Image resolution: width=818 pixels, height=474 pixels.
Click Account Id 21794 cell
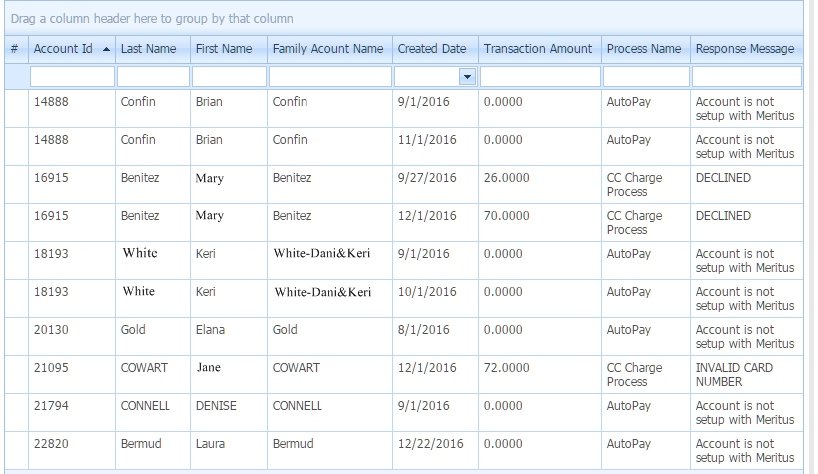[x=72, y=413]
